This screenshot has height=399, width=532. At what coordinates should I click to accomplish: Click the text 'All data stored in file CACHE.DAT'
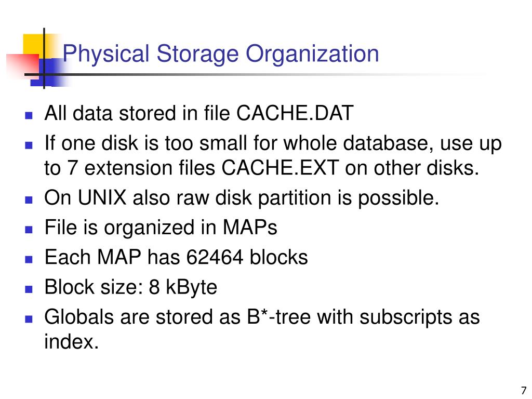click(199, 113)
